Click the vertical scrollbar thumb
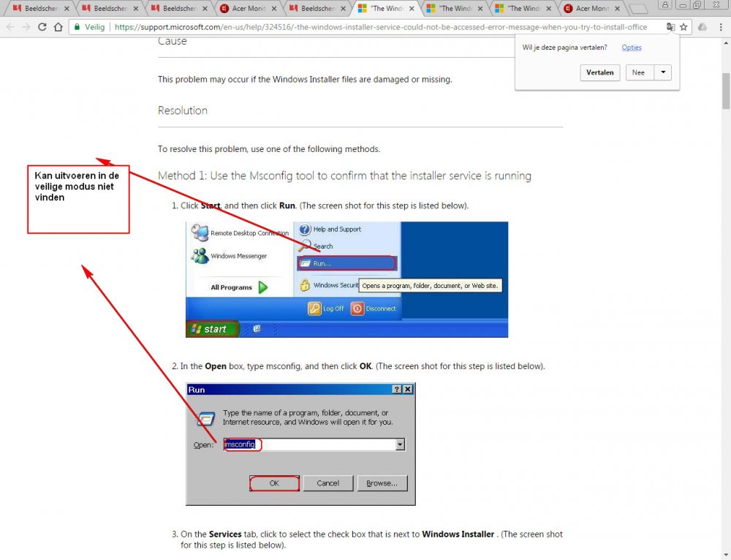 click(726, 91)
